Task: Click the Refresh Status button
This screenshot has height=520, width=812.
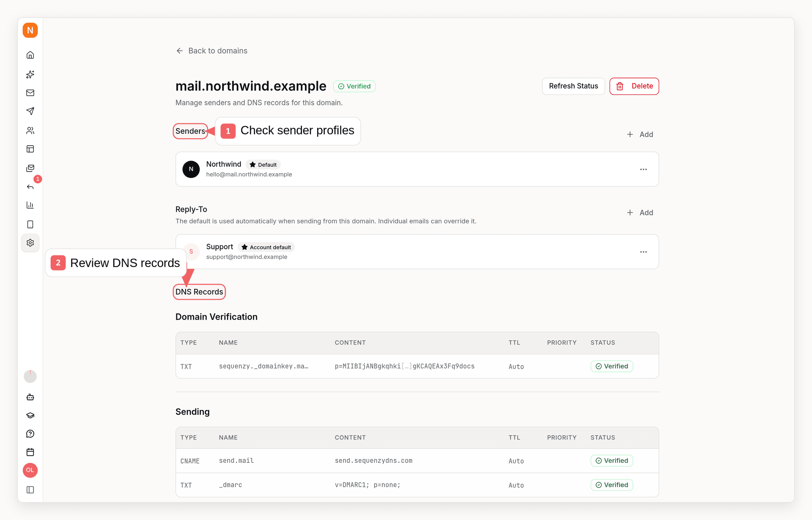Action: pyautogui.click(x=573, y=86)
